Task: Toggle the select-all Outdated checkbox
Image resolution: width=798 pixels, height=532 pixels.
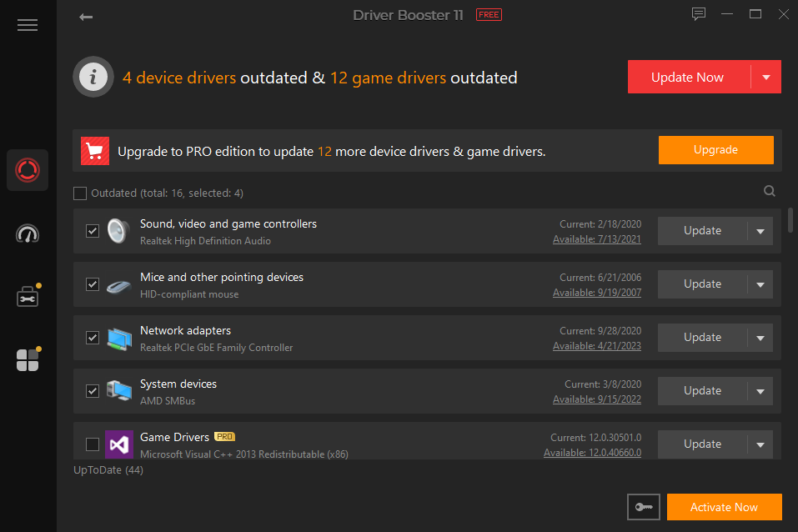Action: (x=79, y=193)
